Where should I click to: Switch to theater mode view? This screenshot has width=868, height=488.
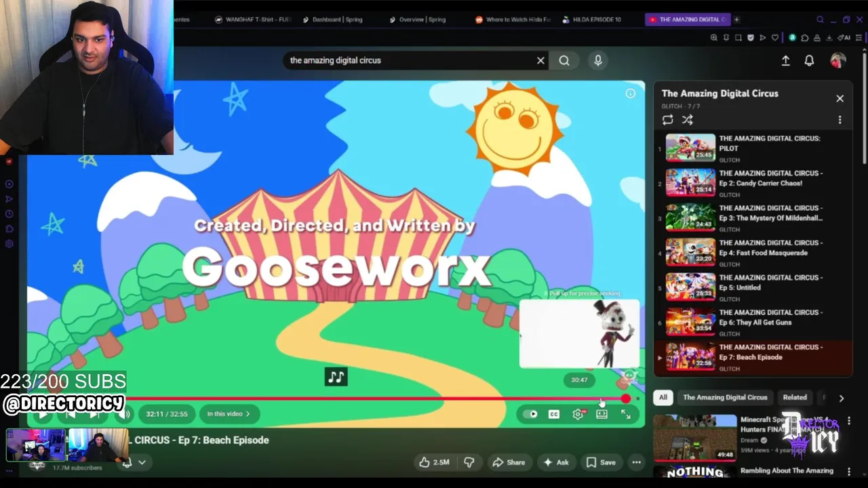click(x=601, y=414)
